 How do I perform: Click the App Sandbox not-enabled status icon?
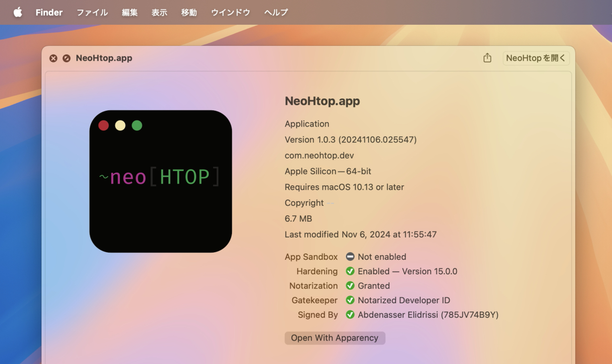point(350,257)
